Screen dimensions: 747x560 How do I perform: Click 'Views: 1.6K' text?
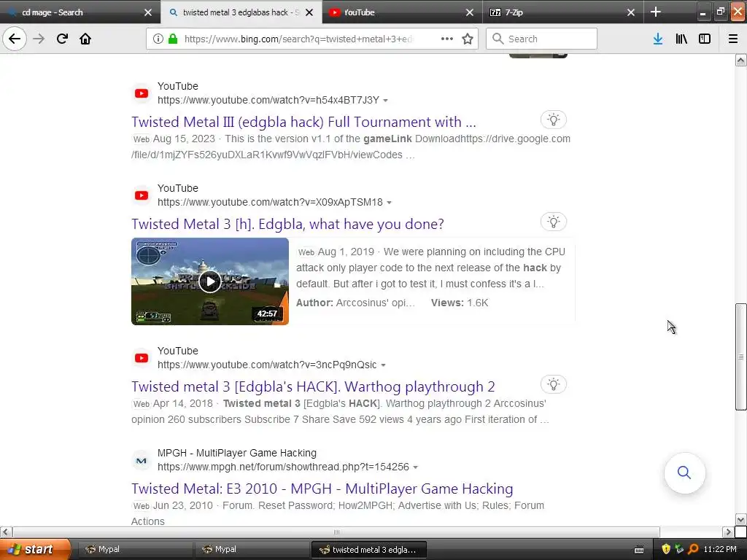tap(460, 303)
